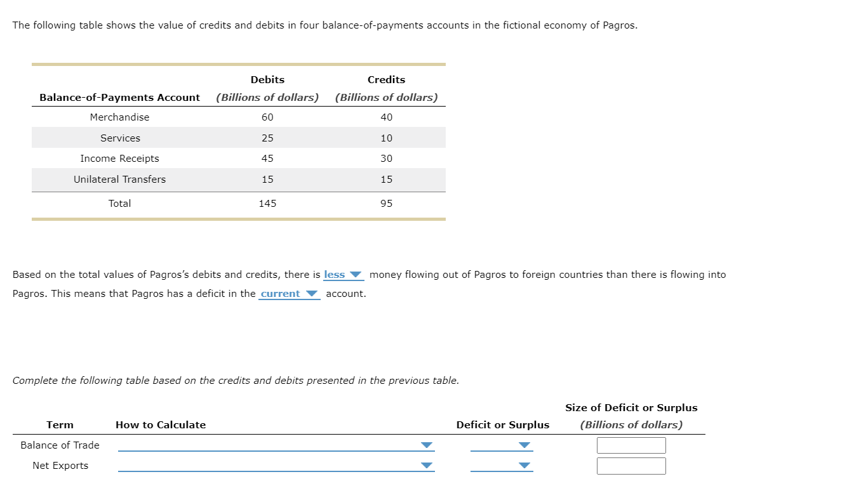This screenshot has width=868, height=486.
Task: Click the triangle icon on Net Exports calculation field
Action: point(428,466)
